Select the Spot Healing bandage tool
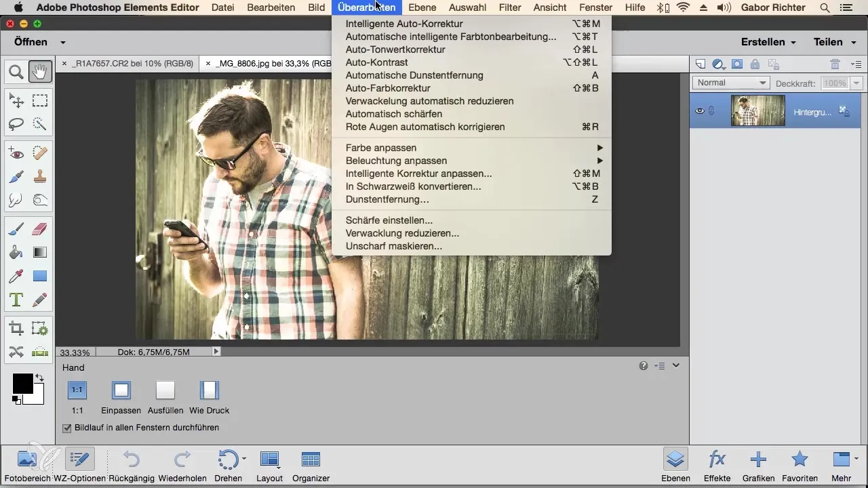868x488 pixels. pyautogui.click(x=40, y=154)
